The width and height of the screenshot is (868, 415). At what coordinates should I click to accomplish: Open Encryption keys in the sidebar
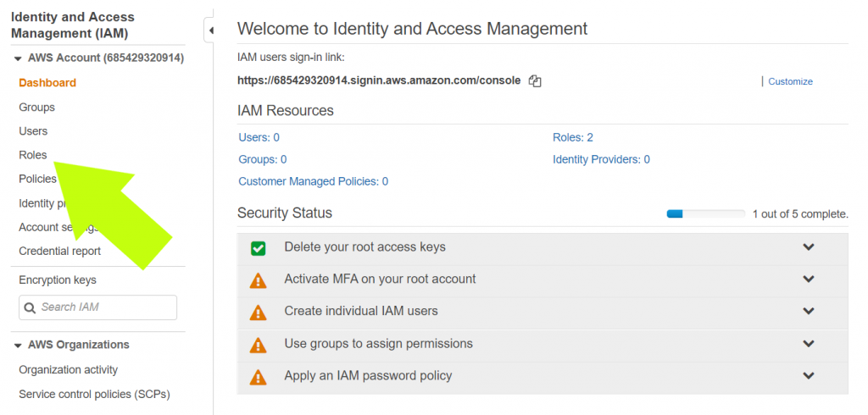[x=58, y=280]
